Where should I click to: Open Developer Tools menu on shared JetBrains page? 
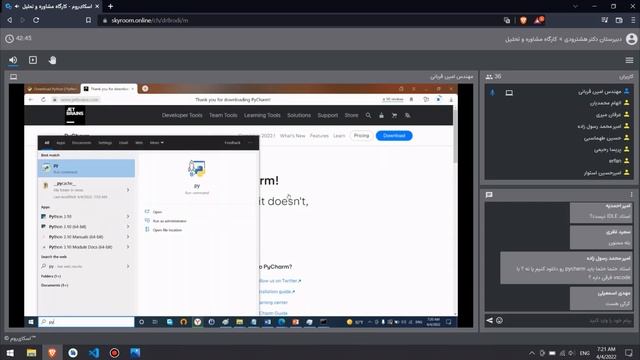[182, 116]
